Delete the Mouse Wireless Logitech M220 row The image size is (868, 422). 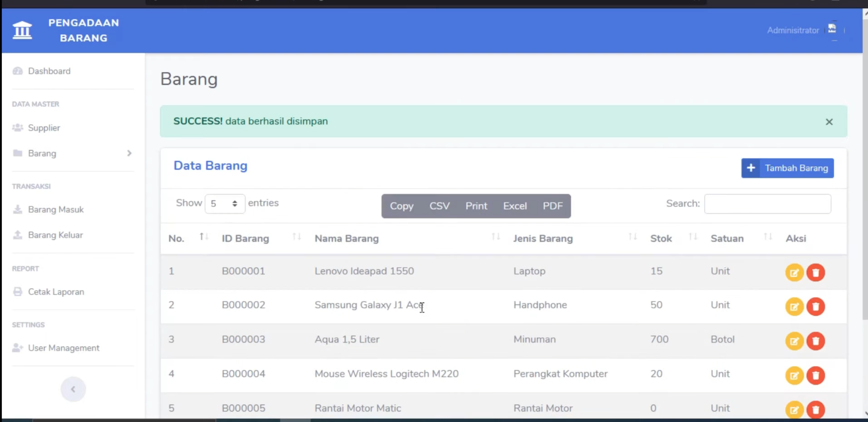pos(816,375)
